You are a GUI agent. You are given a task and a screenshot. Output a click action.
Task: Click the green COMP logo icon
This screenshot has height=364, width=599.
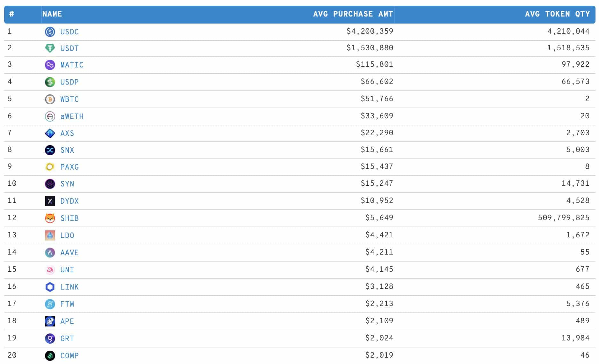(x=50, y=356)
